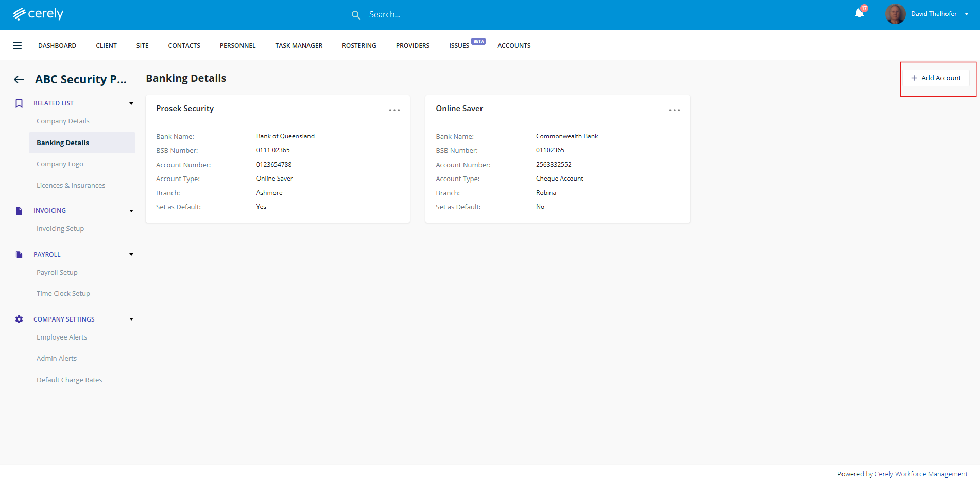Click the Cerely logo
Image resolution: width=980 pixels, height=480 pixels.
38,14
